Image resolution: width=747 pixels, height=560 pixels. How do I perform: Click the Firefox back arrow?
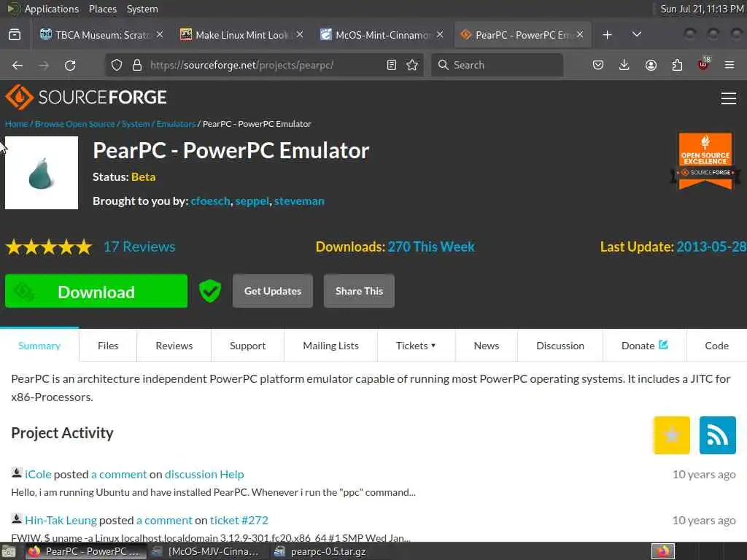coord(18,65)
